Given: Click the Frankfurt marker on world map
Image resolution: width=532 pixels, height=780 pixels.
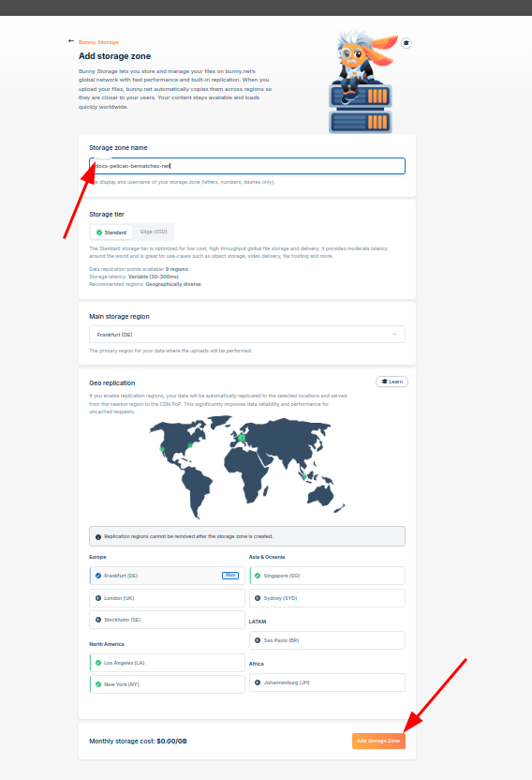Looking at the screenshot, I should pyautogui.click(x=242, y=438).
